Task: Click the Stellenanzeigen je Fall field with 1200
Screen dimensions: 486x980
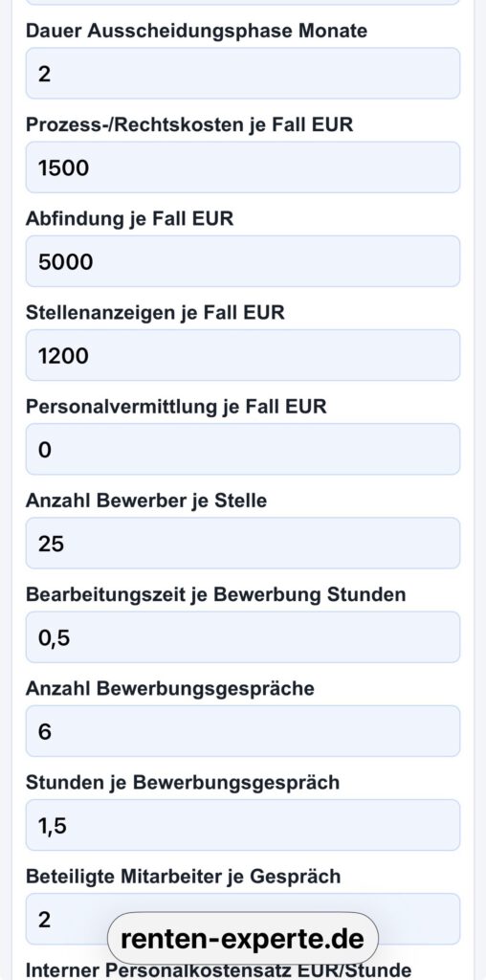Action: pos(242,355)
